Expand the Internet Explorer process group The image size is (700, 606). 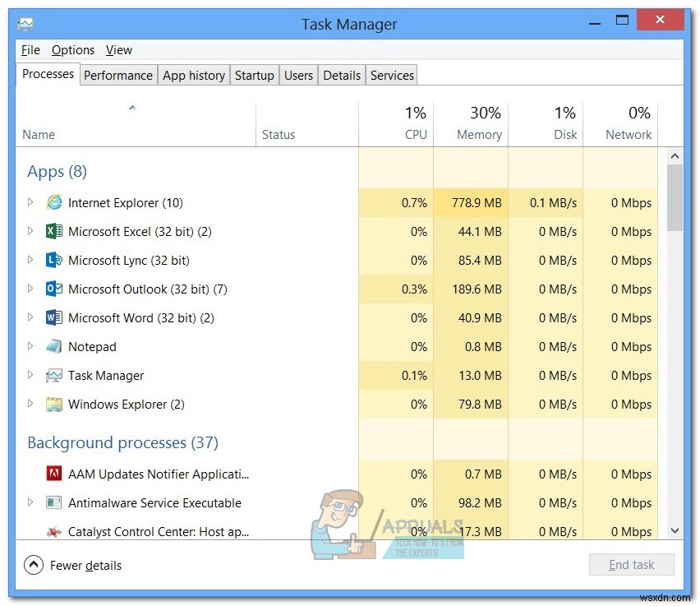30,202
